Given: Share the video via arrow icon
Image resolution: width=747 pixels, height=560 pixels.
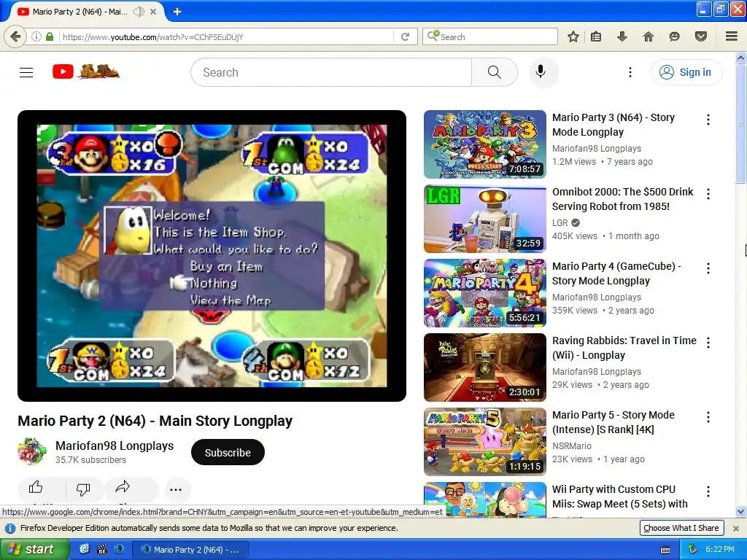Looking at the screenshot, I should pyautogui.click(x=123, y=486).
